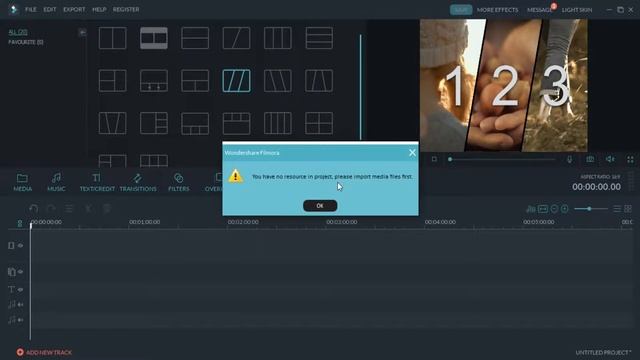
Task: Switch to storyboard grid view icon
Action: [628, 209]
